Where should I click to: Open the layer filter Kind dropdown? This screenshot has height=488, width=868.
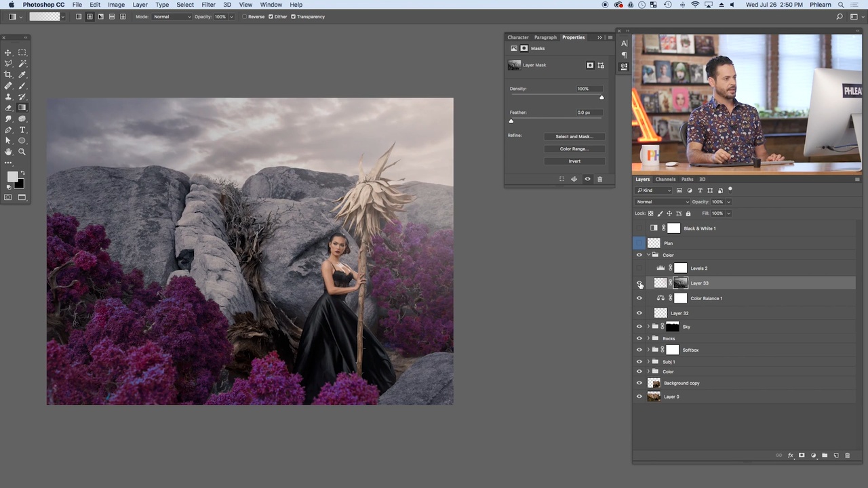click(x=654, y=190)
